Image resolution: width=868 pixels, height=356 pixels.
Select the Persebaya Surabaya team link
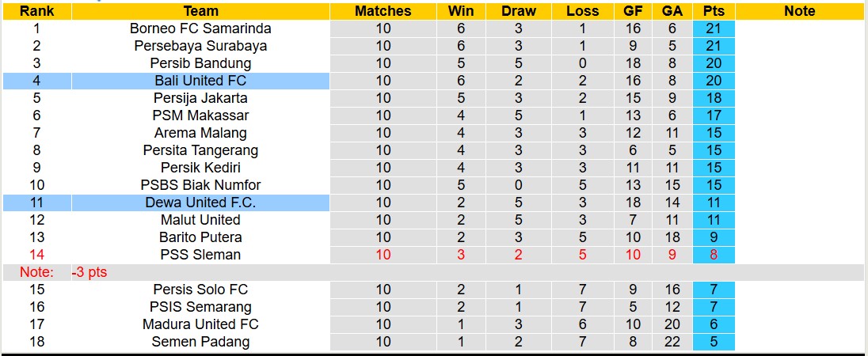pos(200,46)
